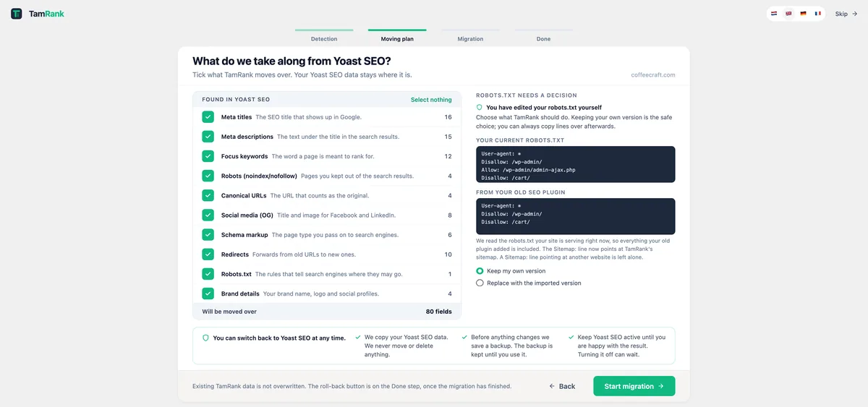Click 'YOUR CURRENT ROBOTS.TXT' label
This screenshot has height=407, width=868.
tap(520, 140)
